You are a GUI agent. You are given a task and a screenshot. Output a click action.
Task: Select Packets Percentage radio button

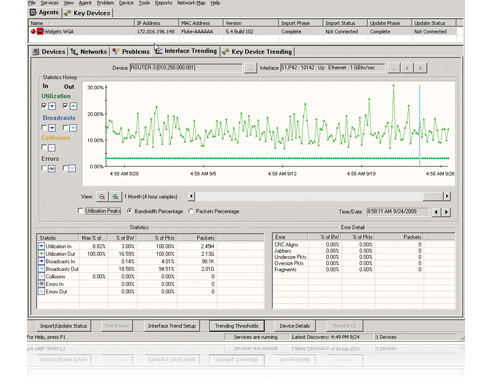point(191,211)
